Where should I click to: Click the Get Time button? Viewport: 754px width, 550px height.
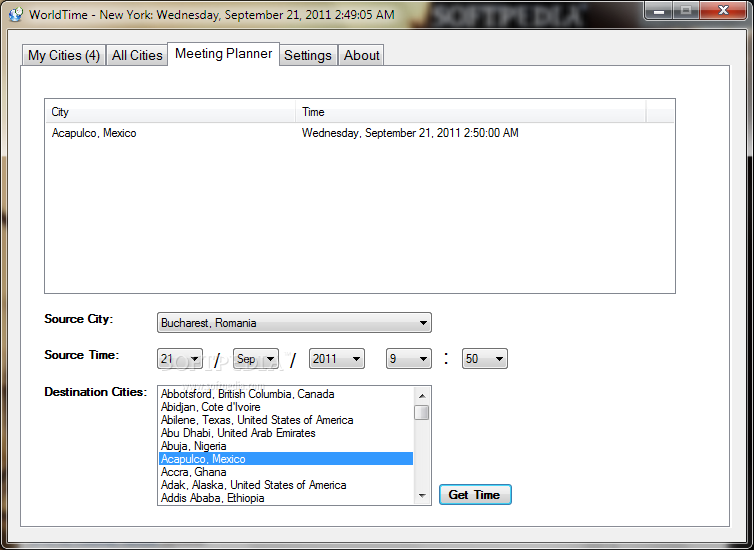click(475, 495)
